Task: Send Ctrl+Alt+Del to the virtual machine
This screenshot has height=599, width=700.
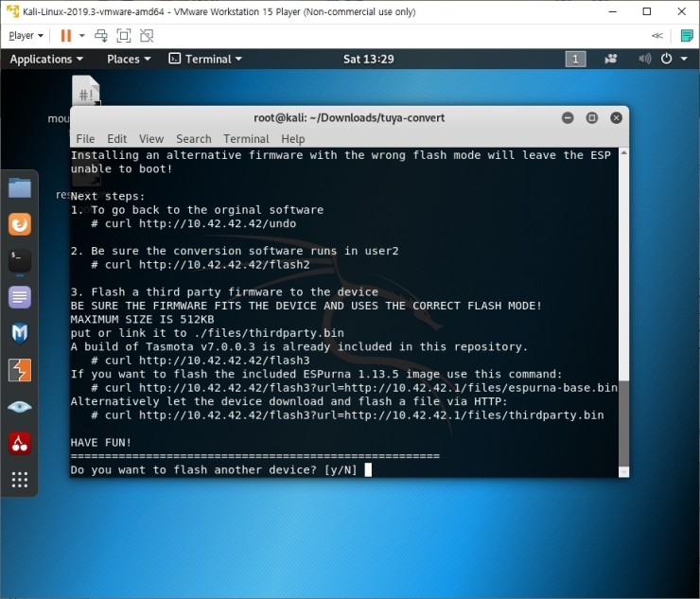Action: coord(101,35)
